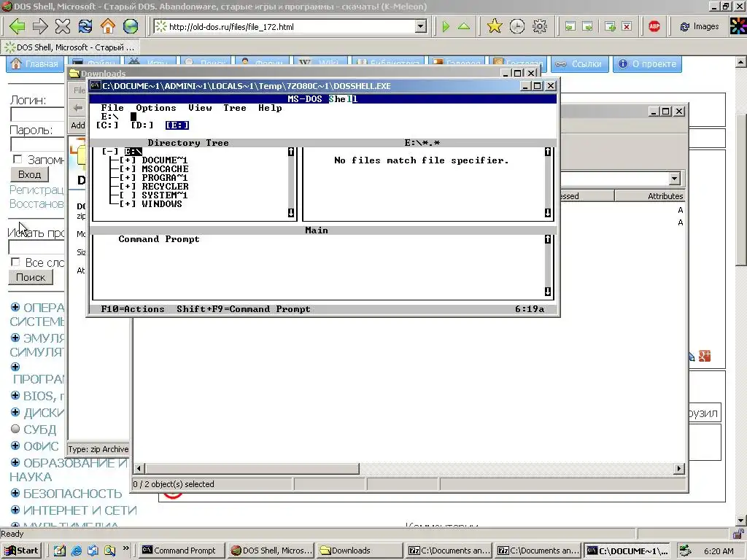Open the DOS Shell console system menu icon

(96, 86)
